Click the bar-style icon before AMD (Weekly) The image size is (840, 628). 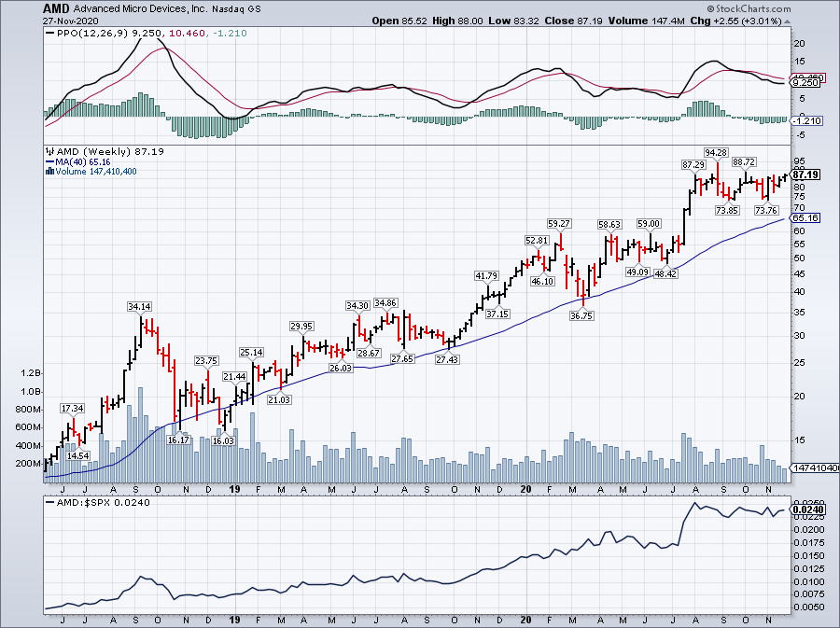[50, 151]
